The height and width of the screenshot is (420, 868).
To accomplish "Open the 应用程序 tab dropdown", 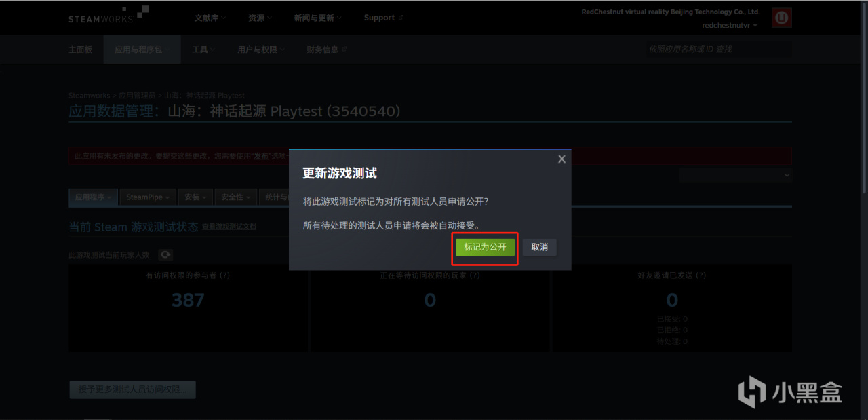I will click(94, 197).
